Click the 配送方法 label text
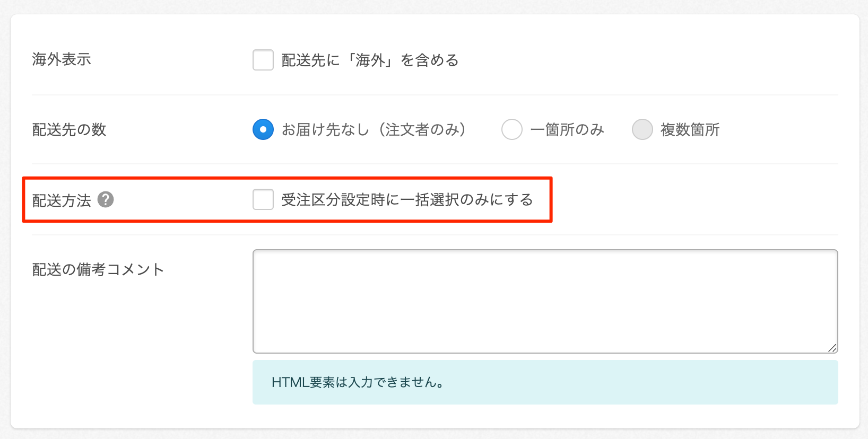Screen dimensions: 868x439 tap(60, 200)
